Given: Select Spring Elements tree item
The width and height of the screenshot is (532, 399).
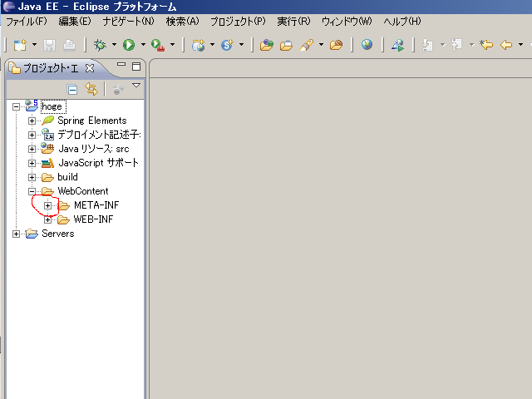Looking at the screenshot, I should (x=91, y=121).
